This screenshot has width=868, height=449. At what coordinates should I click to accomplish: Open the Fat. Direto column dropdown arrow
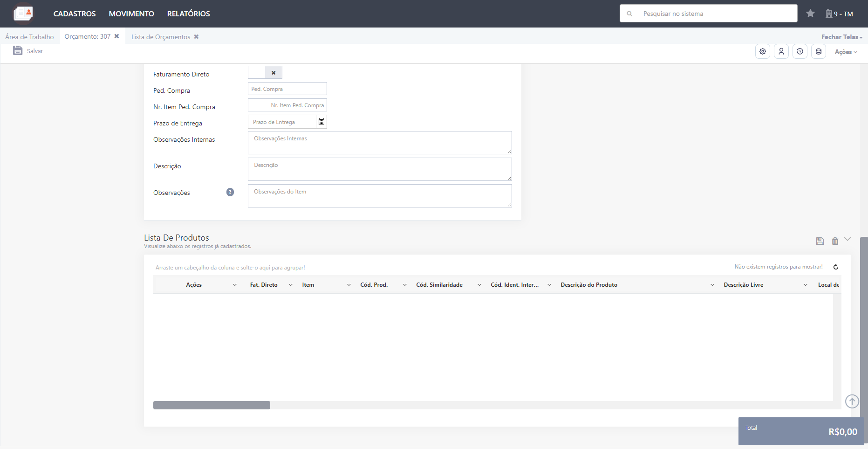[291, 285]
